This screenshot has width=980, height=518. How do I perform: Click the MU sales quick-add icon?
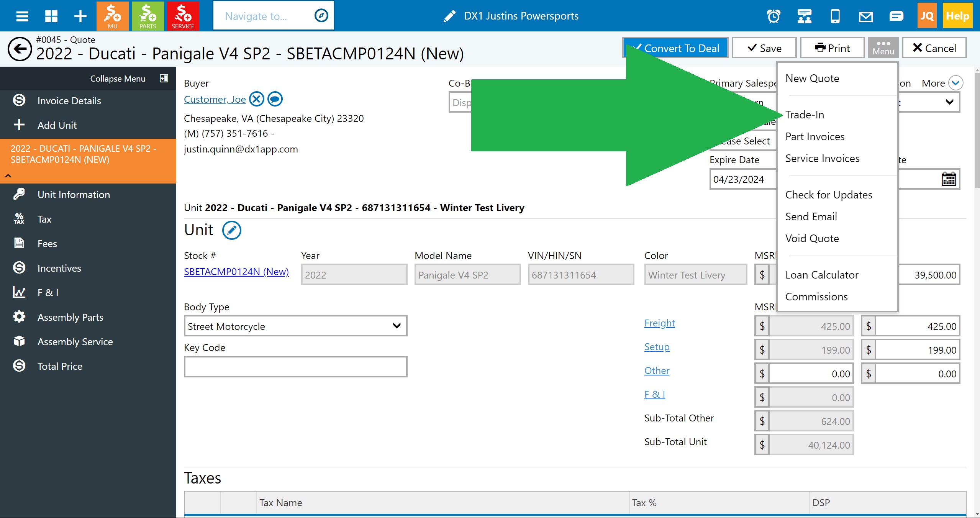(112, 16)
